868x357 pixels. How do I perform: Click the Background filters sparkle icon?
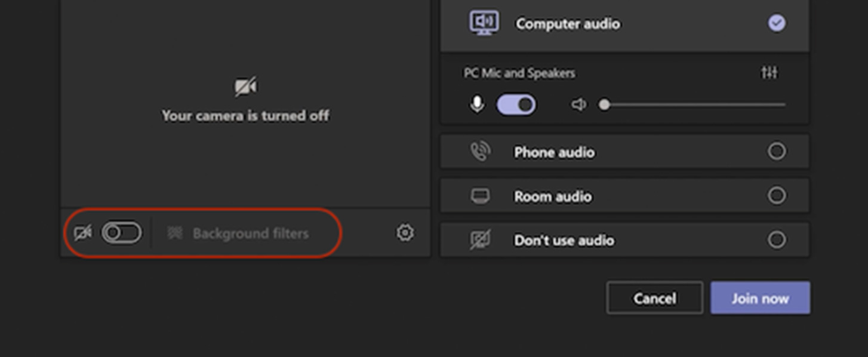175,233
